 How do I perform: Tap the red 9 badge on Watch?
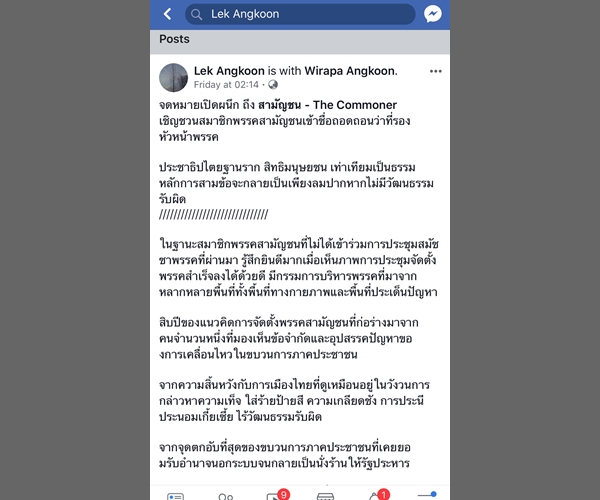click(x=284, y=495)
